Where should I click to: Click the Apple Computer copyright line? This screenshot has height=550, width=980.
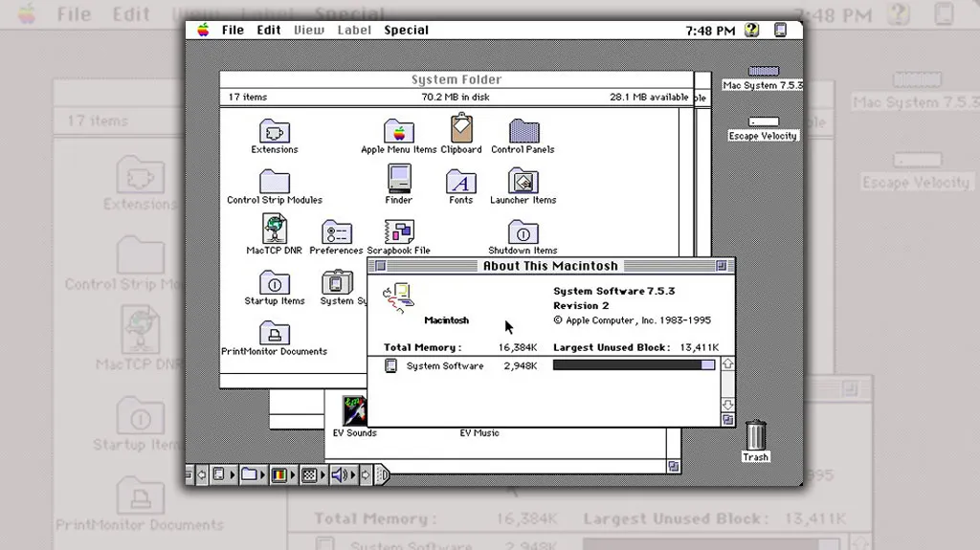[x=632, y=320]
